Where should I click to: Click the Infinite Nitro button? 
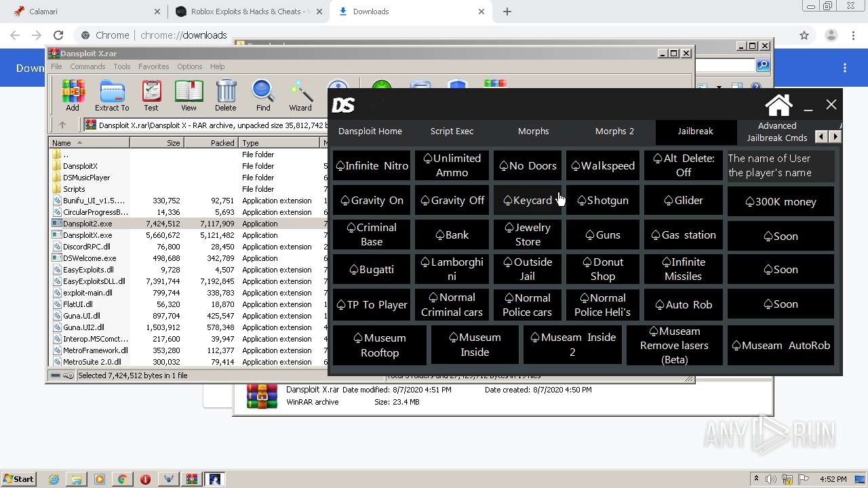click(372, 165)
